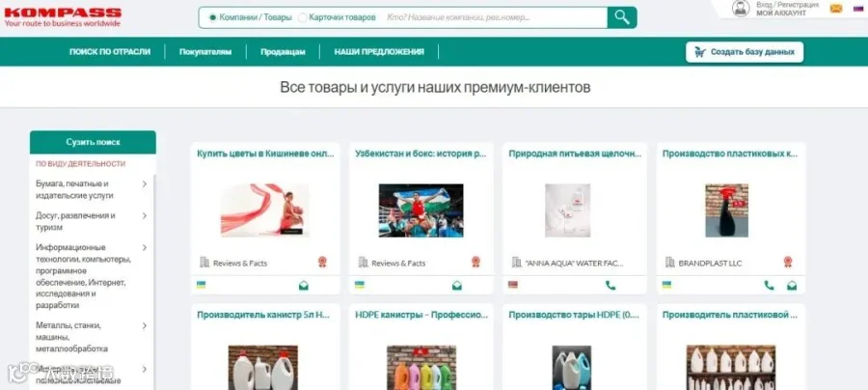Click the ANNA AQUA water product thumbnail
The image size is (868, 390).
(567, 210)
